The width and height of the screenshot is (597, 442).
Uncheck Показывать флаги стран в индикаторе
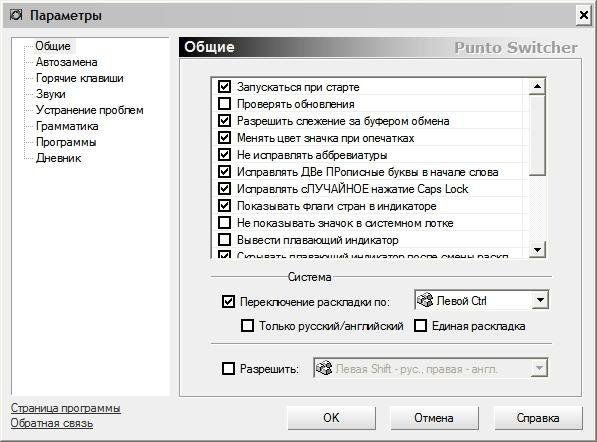point(224,206)
